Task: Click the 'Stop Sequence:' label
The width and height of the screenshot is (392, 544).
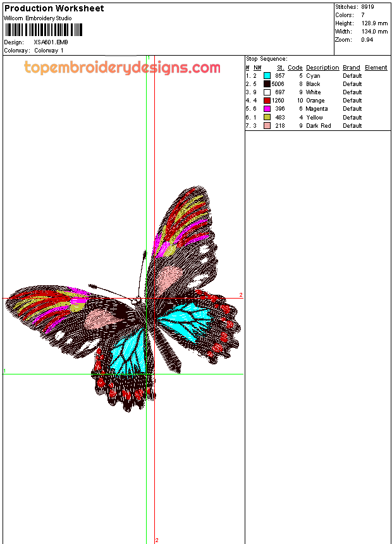Action: pyautogui.click(x=267, y=59)
